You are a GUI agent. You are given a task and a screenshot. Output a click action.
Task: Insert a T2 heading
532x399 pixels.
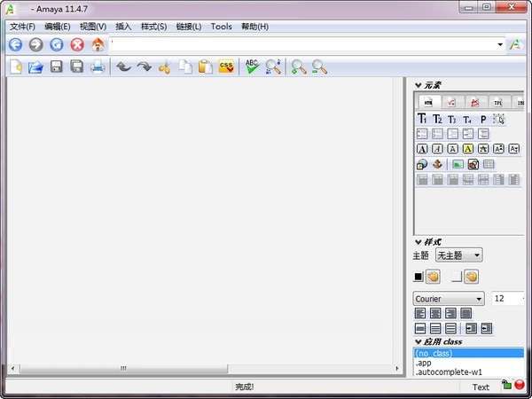click(437, 119)
